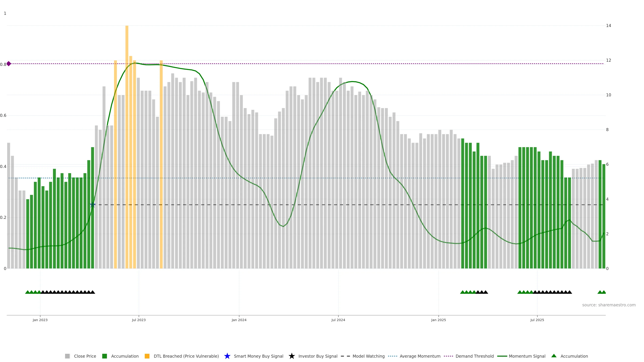The height and width of the screenshot is (362, 644).
Task: Click the green square Accumulation legend icon
Action: tap(104, 356)
